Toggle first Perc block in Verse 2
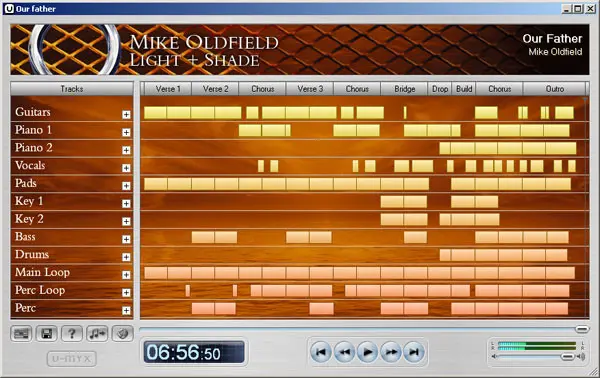 (203, 308)
